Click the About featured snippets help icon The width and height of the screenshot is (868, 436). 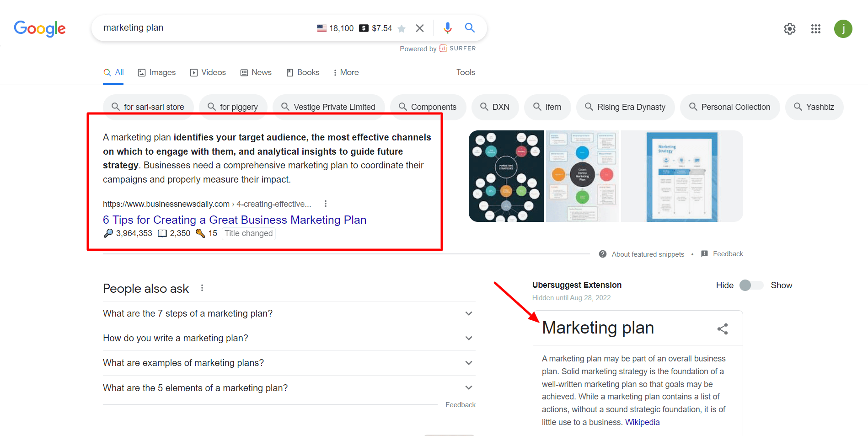603,254
